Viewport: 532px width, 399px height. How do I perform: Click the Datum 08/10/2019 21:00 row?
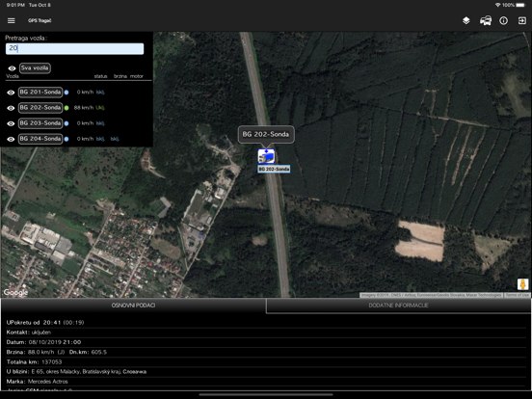coord(266,342)
